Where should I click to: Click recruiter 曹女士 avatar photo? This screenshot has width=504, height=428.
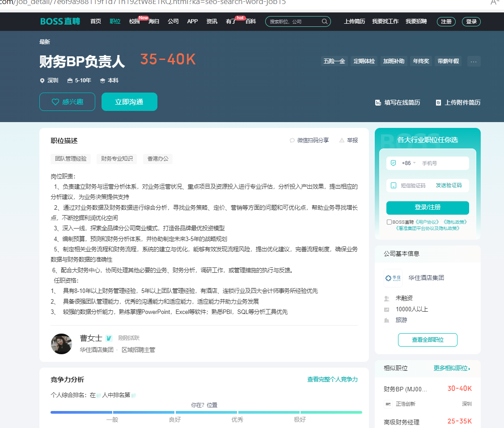coord(61,344)
